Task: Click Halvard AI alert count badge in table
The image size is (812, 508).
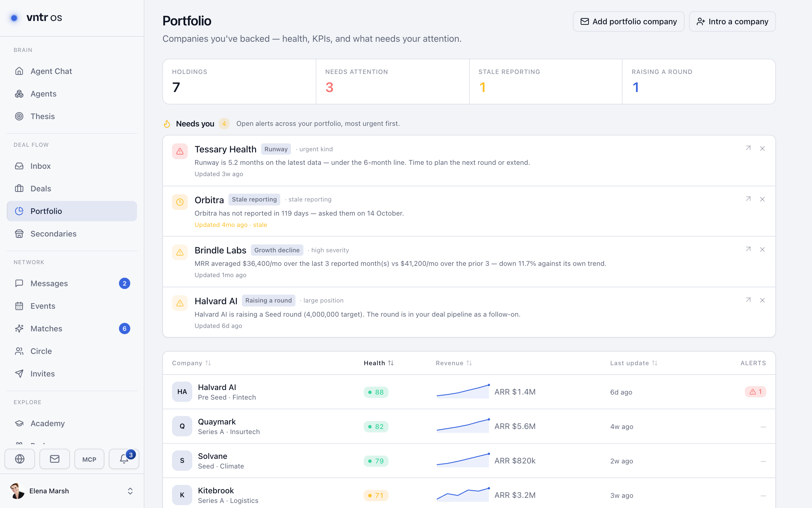Action: pos(755,392)
